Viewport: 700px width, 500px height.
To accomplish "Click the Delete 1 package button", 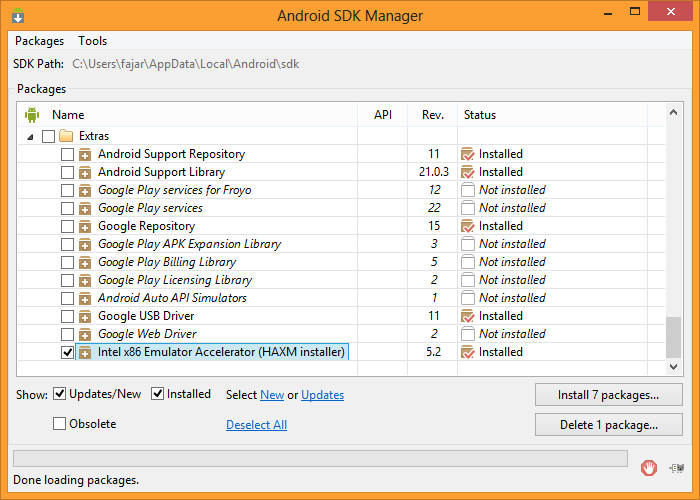I will [x=608, y=425].
